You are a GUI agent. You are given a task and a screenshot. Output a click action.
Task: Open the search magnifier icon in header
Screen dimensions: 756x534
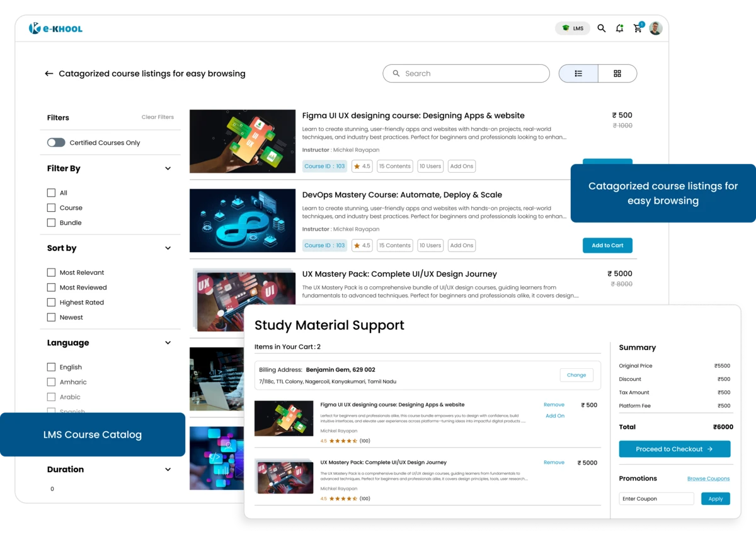(602, 28)
